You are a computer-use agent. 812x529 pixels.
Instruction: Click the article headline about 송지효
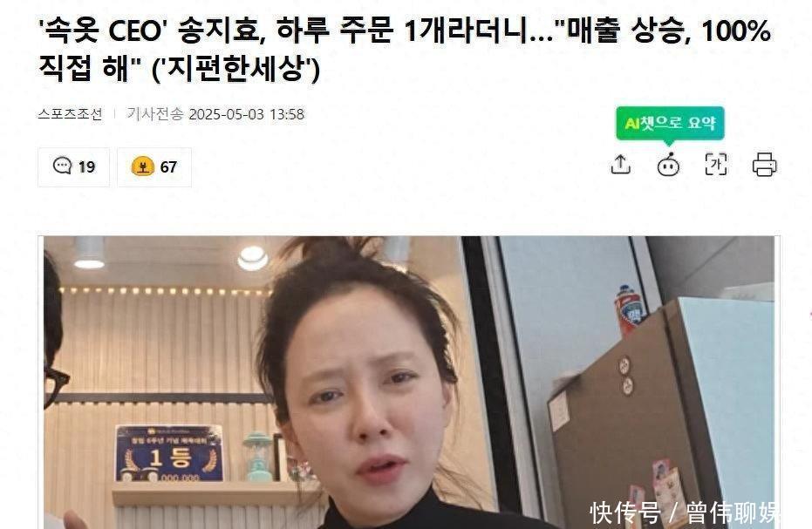click(x=404, y=49)
